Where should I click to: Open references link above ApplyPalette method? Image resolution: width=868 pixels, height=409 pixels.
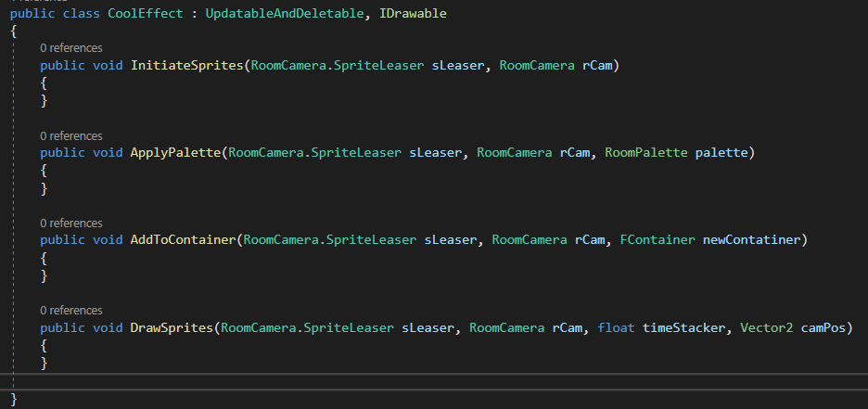pyautogui.click(x=70, y=135)
